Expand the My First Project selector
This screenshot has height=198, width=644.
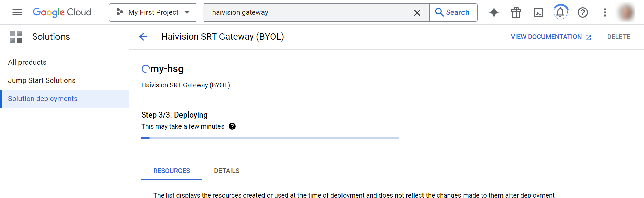[153, 12]
